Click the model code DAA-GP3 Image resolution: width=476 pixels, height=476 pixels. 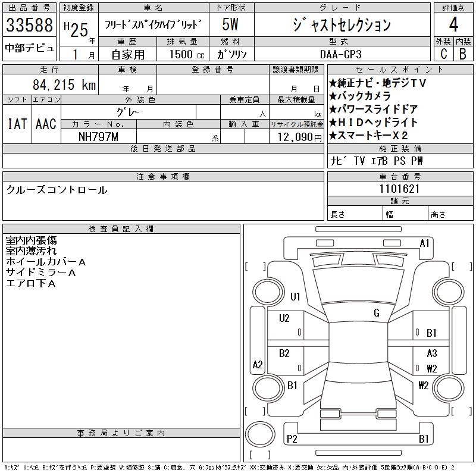[x=342, y=54]
